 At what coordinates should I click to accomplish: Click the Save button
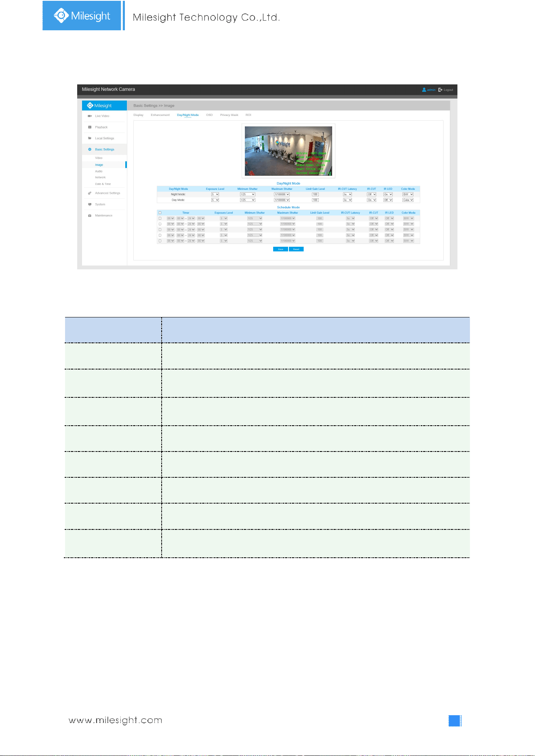pyautogui.click(x=280, y=249)
